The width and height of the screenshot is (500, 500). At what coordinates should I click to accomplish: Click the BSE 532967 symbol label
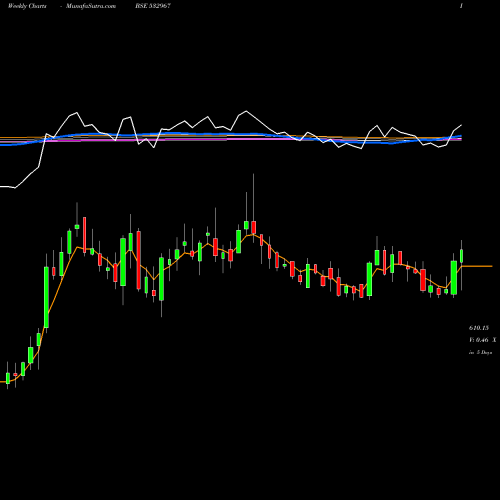pyautogui.click(x=153, y=6)
